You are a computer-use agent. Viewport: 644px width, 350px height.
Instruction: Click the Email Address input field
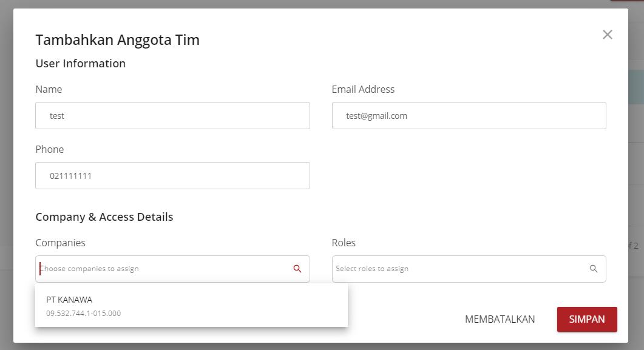[x=469, y=115]
